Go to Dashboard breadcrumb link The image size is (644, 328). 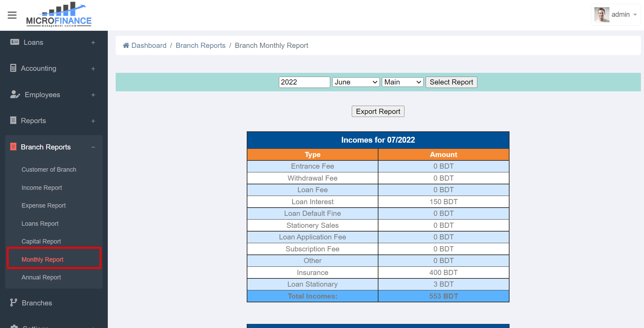point(149,45)
